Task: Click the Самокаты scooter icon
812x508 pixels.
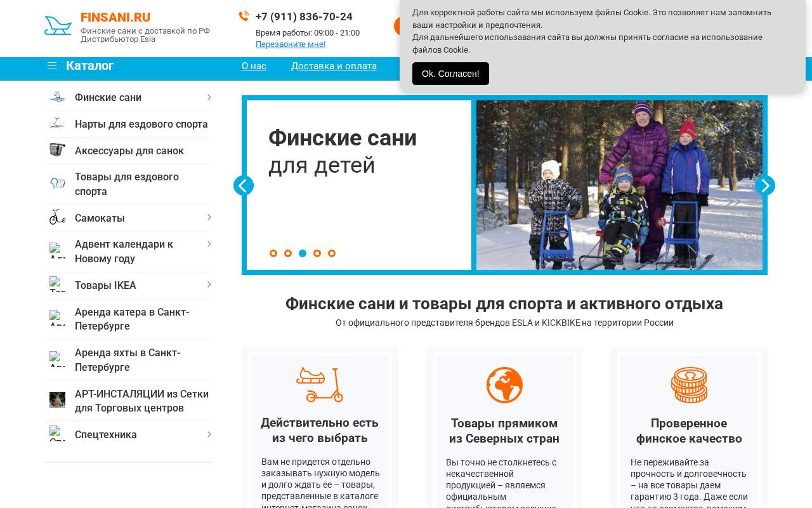Action: 57,218
